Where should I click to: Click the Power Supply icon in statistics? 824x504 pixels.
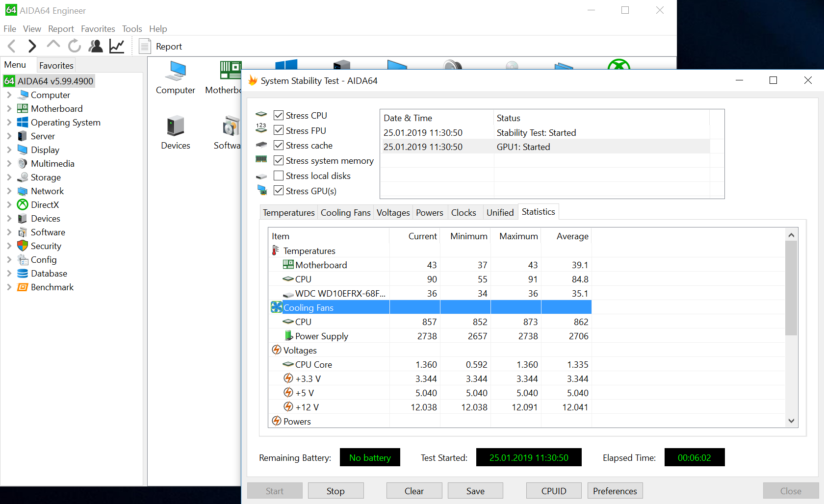coord(289,336)
